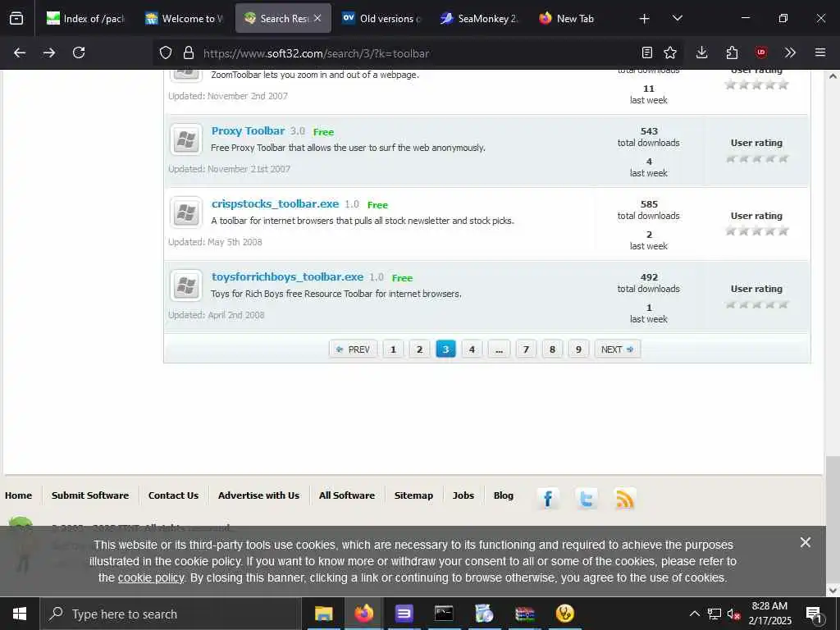Image resolution: width=840 pixels, height=630 pixels.
Task: Go forward one page
Action: click(x=49, y=52)
